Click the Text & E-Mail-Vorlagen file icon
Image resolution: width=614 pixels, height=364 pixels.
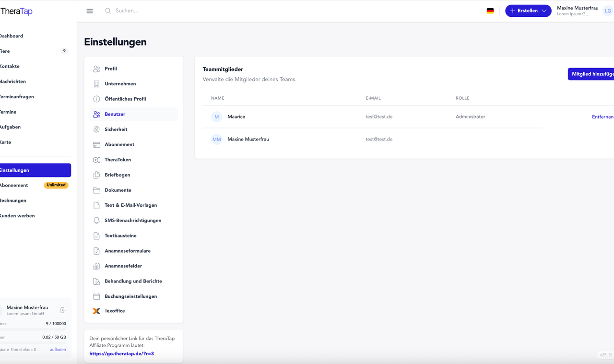click(x=96, y=205)
